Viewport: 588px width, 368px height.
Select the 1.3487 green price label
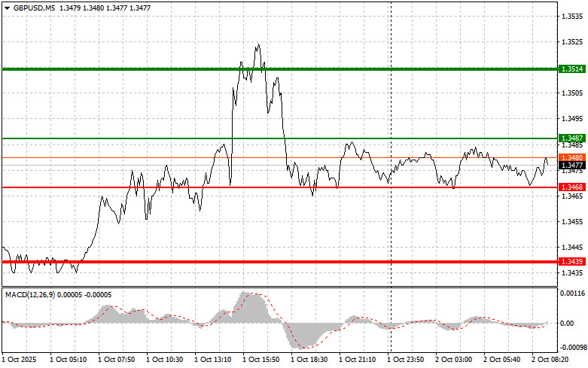pyautogui.click(x=572, y=138)
